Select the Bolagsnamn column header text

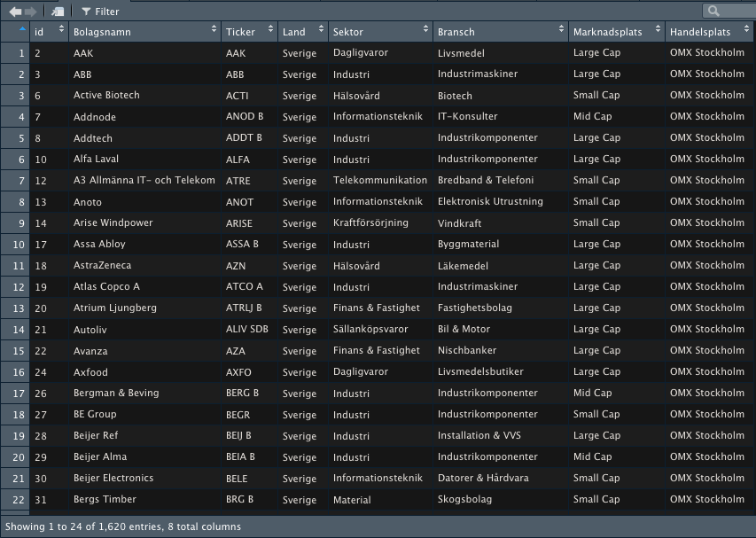click(102, 32)
